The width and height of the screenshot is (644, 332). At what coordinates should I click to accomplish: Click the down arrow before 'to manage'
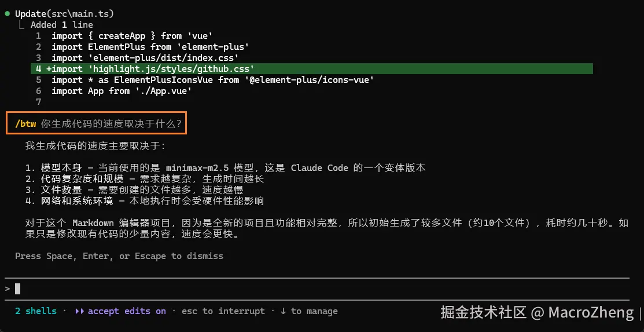point(283,311)
